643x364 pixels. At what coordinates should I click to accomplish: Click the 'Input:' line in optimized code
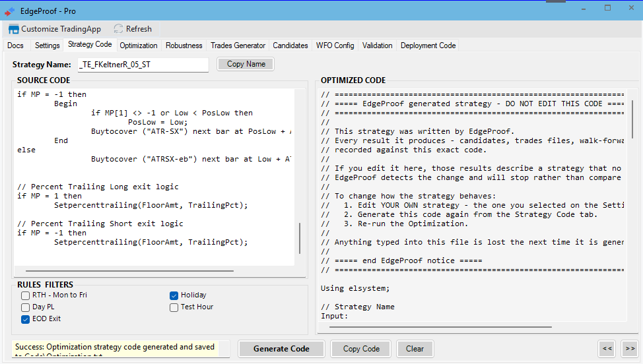point(334,316)
